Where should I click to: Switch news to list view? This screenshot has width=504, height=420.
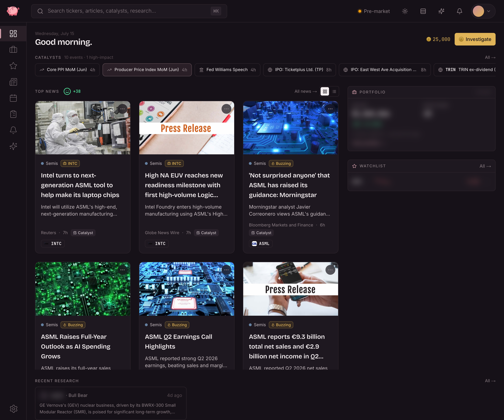[334, 92]
